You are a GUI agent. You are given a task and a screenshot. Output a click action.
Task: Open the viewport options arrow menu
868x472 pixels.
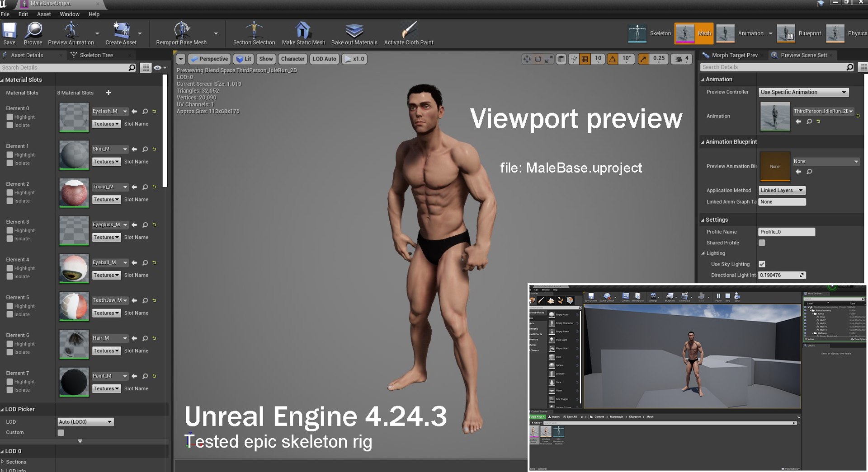[x=180, y=59]
